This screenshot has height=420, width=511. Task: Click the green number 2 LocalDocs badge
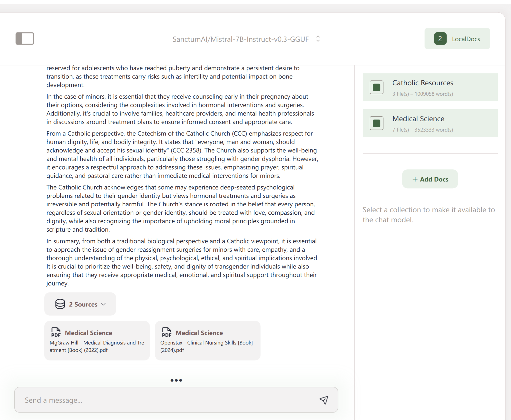click(x=440, y=39)
